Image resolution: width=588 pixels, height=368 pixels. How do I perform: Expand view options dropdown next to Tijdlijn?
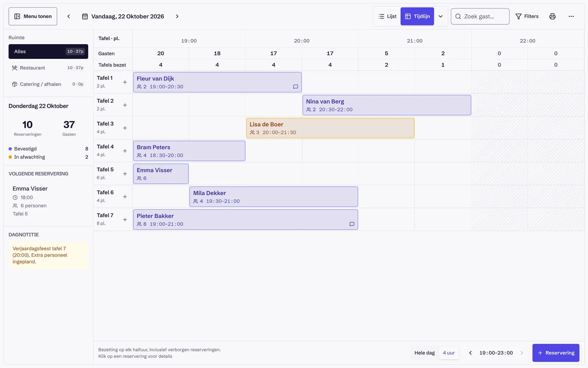click(441, 16)
